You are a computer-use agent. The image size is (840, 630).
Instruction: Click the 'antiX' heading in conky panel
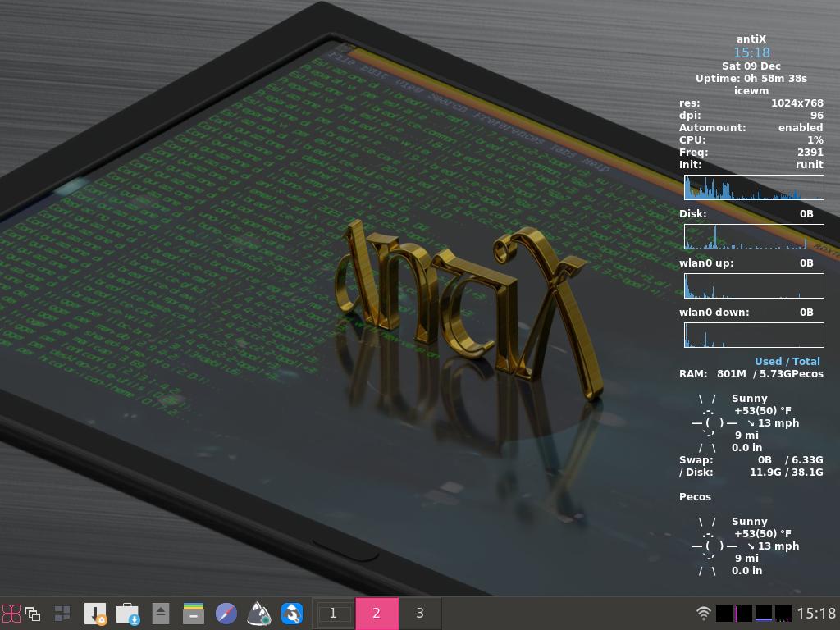[x=751, y=39]
